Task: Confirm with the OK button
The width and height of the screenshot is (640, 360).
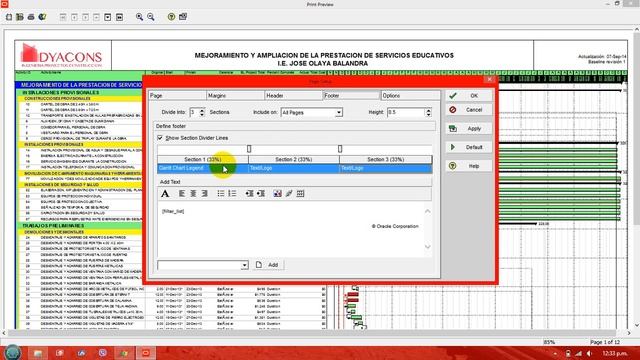Action: click(x=469, y=96)
